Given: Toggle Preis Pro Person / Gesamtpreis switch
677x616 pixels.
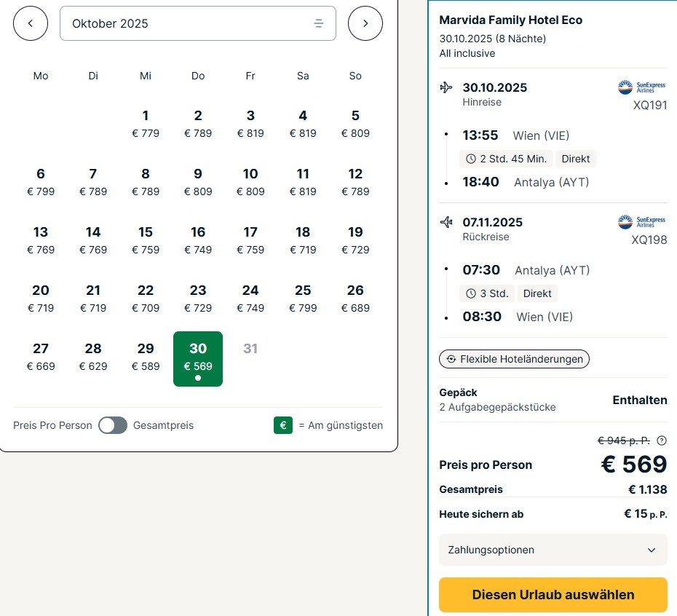Looking at the screenshot, I should tap(113, 425).
